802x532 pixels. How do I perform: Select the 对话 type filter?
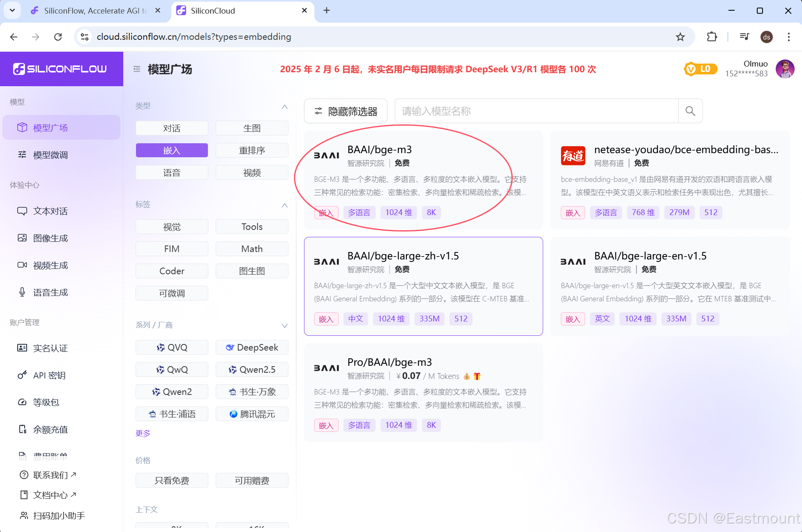point(172,128)
